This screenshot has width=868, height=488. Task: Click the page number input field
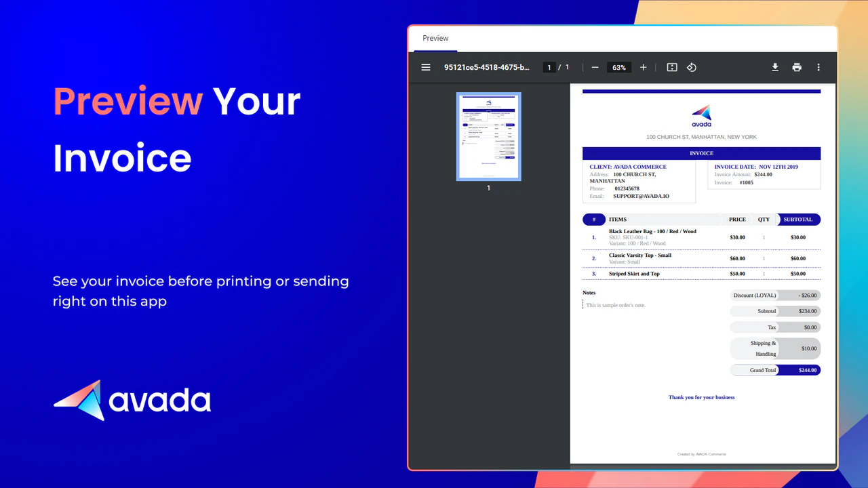point(549,67)
